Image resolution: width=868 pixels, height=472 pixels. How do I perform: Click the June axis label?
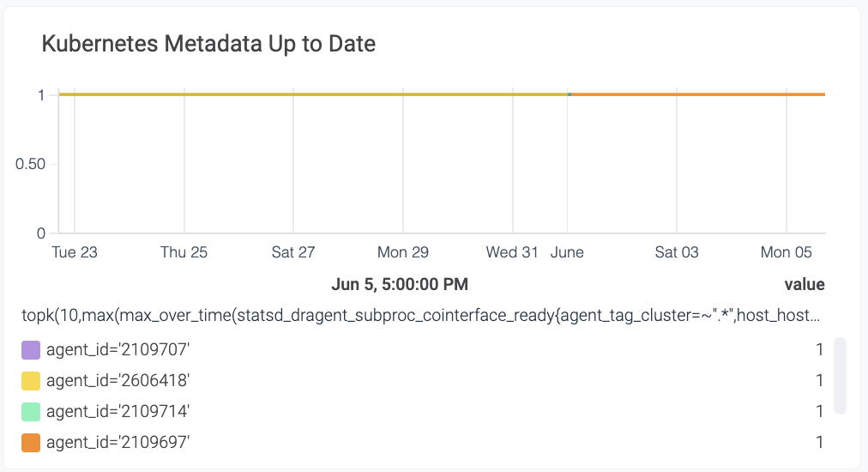567,252
